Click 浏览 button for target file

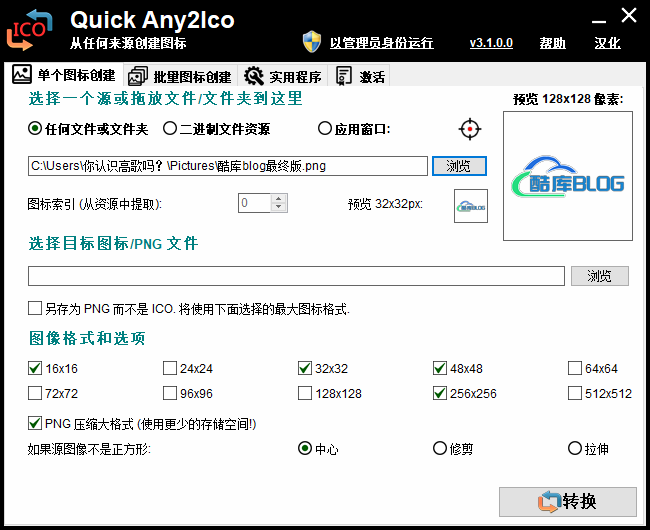599,276
